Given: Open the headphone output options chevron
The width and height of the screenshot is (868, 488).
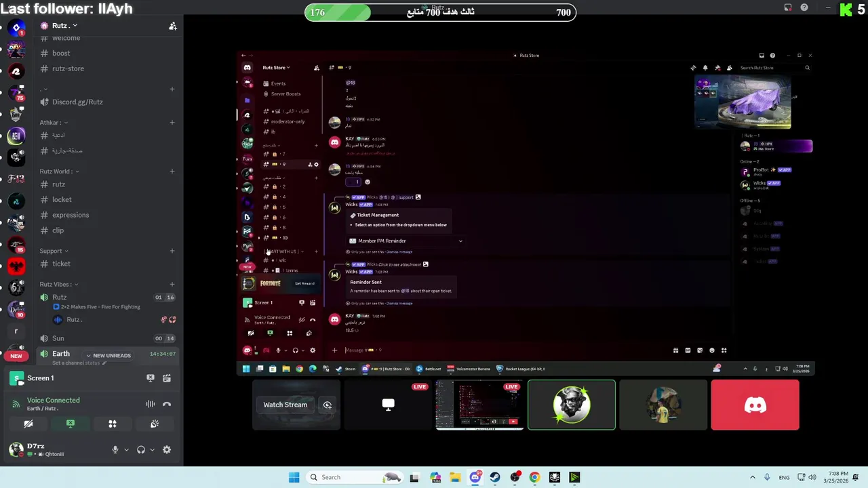Looking at the screenshot, I should (152, 449).
